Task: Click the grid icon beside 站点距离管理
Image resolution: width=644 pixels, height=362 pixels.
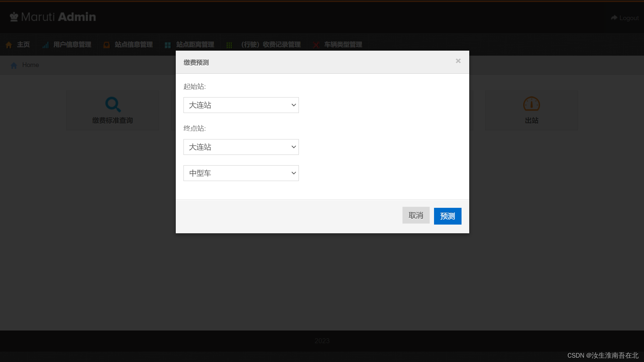Action: point(168,45)
